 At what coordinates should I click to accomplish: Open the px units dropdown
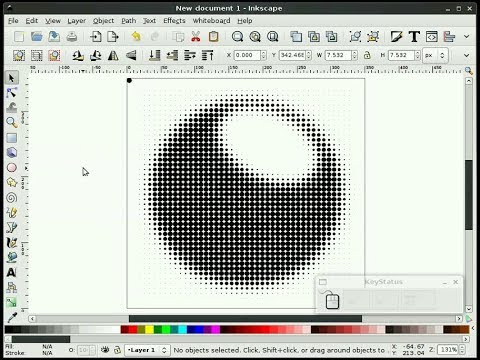pos(435,55)
